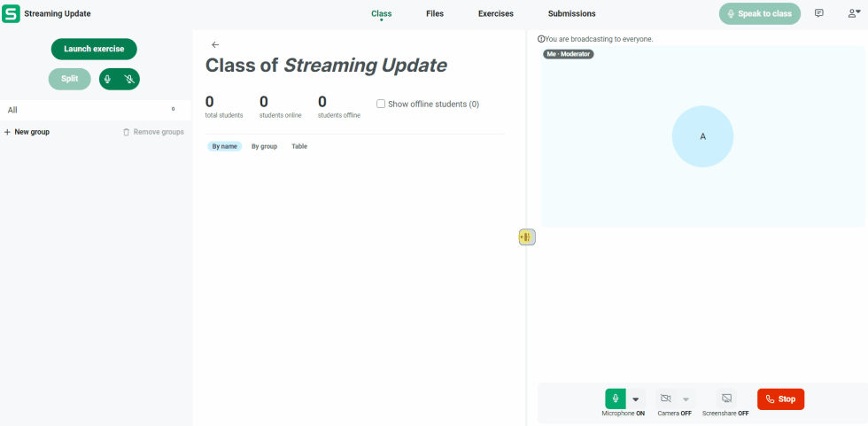This screenshot has width=868, height=426.
Task: Enable screenshare
Action: [726, 399]
